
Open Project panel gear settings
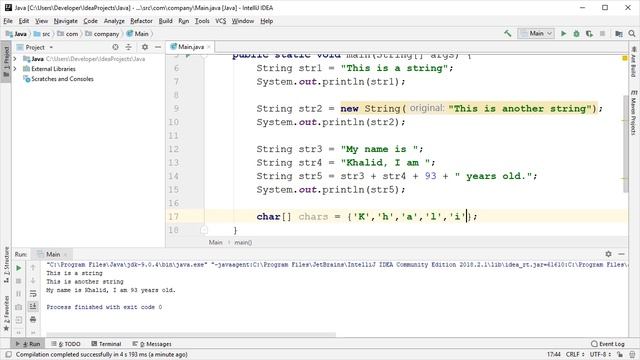[x=145, y=47]
